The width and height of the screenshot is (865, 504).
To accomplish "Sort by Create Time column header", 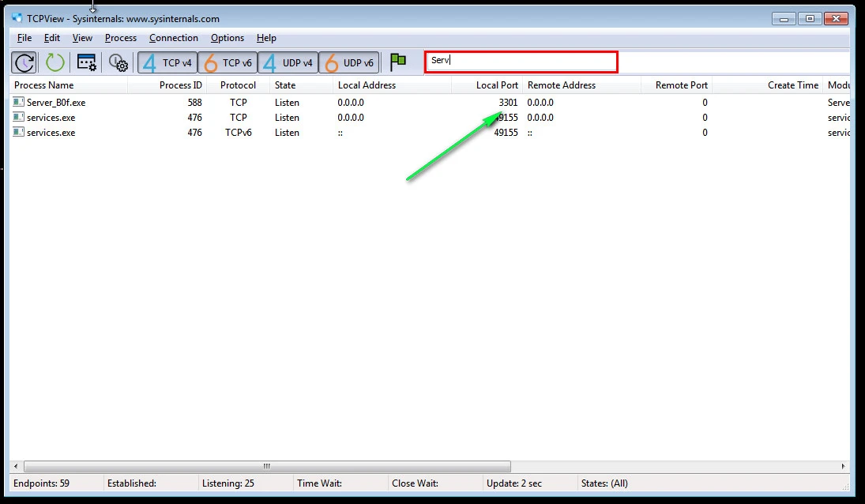I will tap(767, 85).
